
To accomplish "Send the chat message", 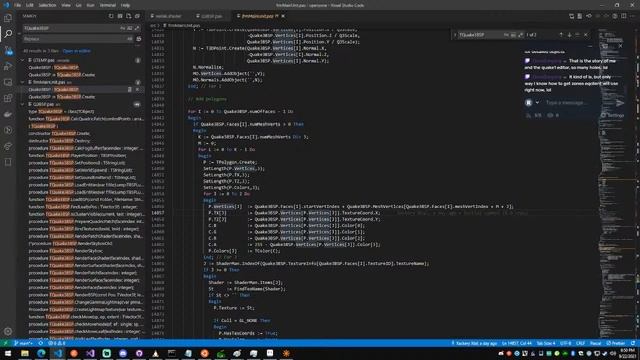I will click(x=620, y=103).
